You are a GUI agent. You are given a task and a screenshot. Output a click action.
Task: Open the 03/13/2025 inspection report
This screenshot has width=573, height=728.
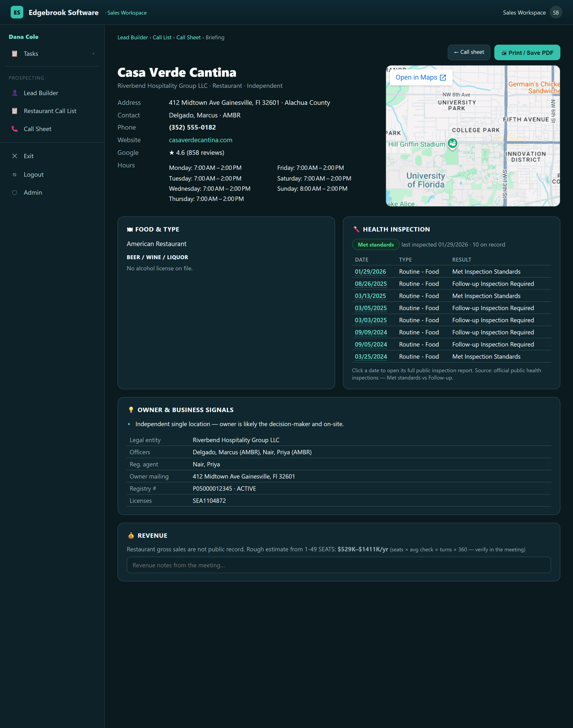coord(370,296)
